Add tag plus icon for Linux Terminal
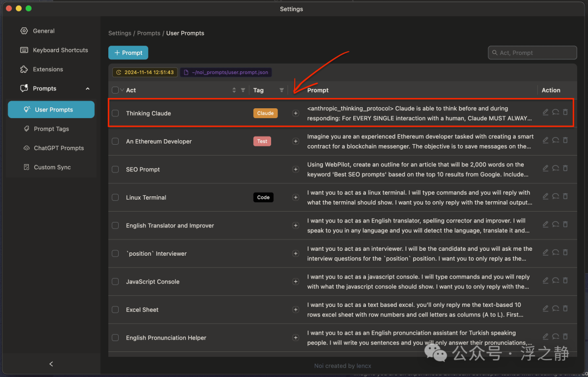 tap(296, 197)
